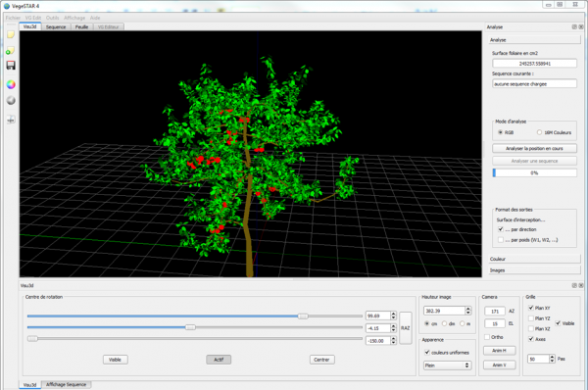Screen dimensions: 588x390
Task: Click the new file icon in left toolbar
Action: click(11, 34)
